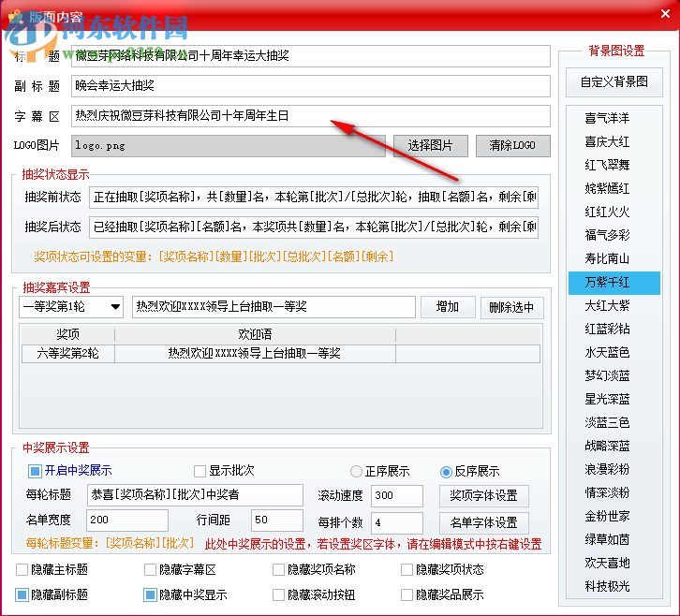The width and height of the screenshot is (680, 616).
Task: Check the 隐藏滚动按钮 checkbox
Action: coord(278,594)
